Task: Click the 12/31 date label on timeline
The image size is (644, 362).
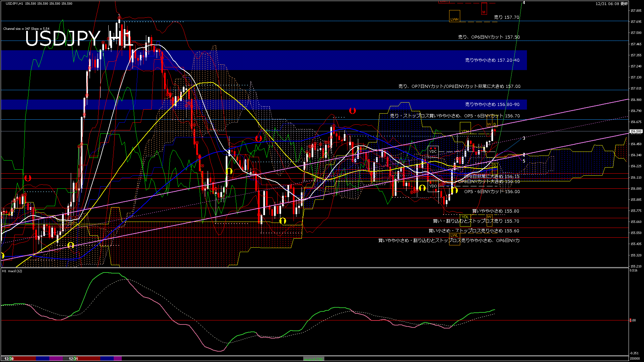Action: coord(73,359)
